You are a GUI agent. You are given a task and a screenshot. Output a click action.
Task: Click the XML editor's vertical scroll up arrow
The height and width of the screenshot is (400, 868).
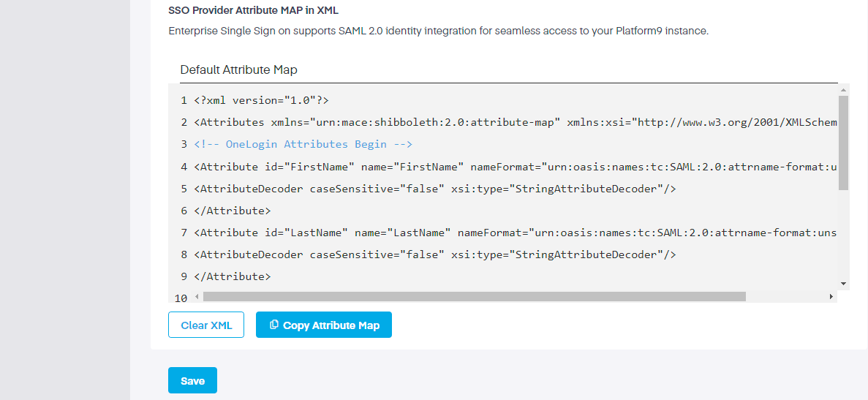[x=843, y=88]
